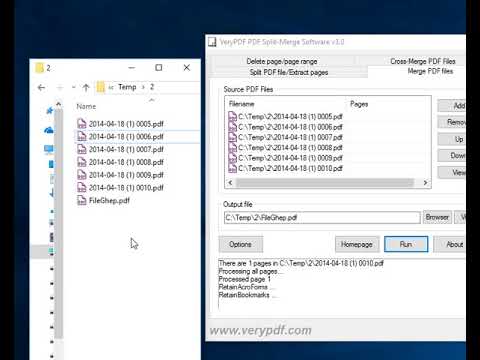Click the file icon of 0008.pdf in Explorer
480x360 pixels.
[82, 162]
